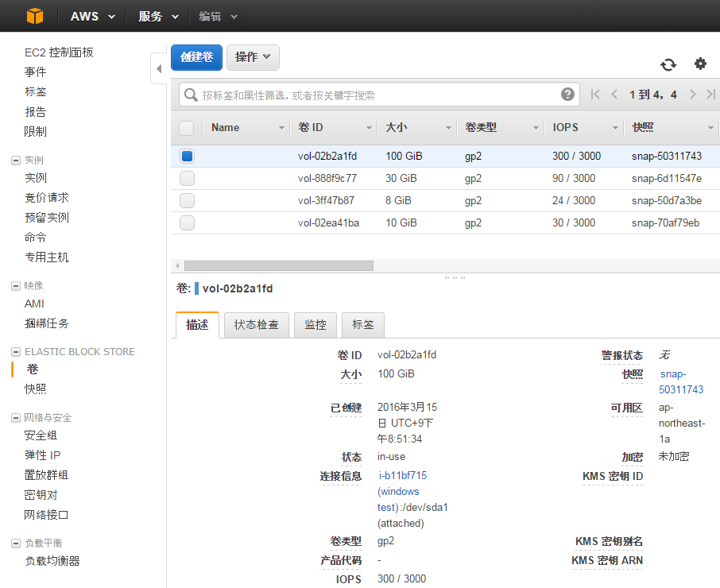
Task: Open the Name column filter arrow
Action: (x=281, y=128)
